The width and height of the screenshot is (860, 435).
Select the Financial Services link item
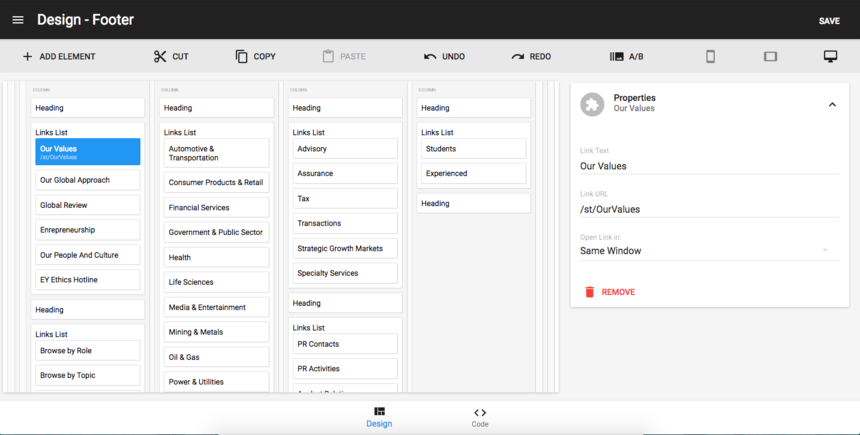[x=217, y=208]
